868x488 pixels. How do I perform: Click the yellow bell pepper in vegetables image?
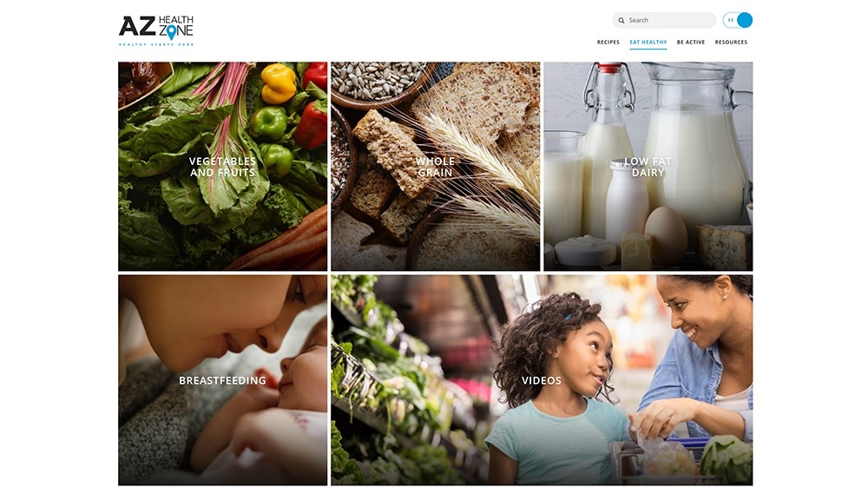(278, 83)
